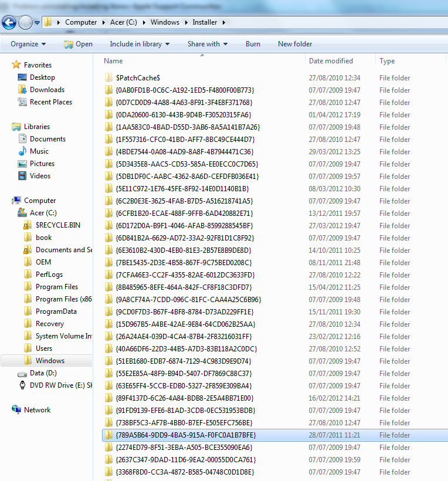Viewport: 448px width, 481px height.
Task: Click the Open toolbar button
Action: pos(78,44)
